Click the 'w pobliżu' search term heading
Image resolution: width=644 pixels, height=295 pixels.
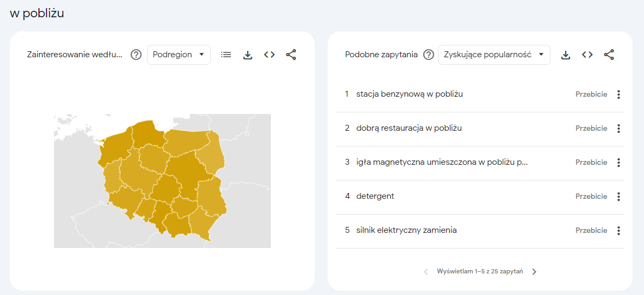[x=37, y=14]
